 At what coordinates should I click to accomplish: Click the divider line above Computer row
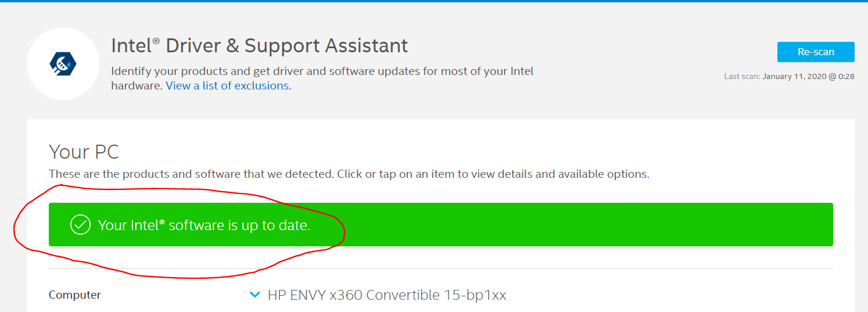pos(440,269)
